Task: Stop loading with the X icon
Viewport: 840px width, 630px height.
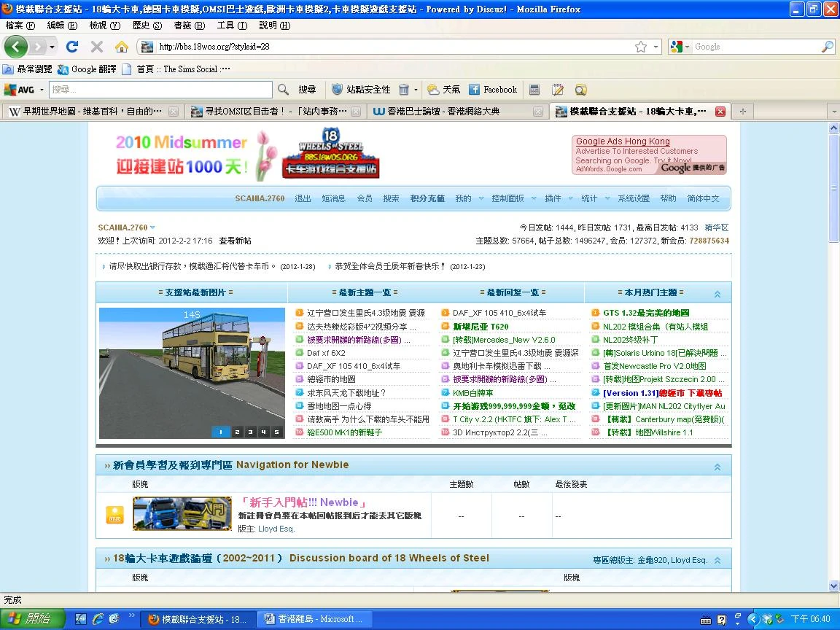Action: tap(97, 47)
